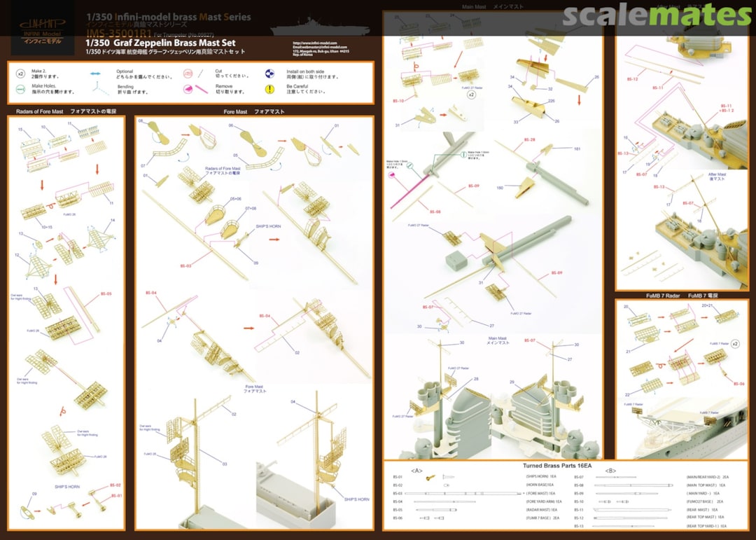
Task: Click the 'Install on both side' icon
Action: [x=269, y=73]
